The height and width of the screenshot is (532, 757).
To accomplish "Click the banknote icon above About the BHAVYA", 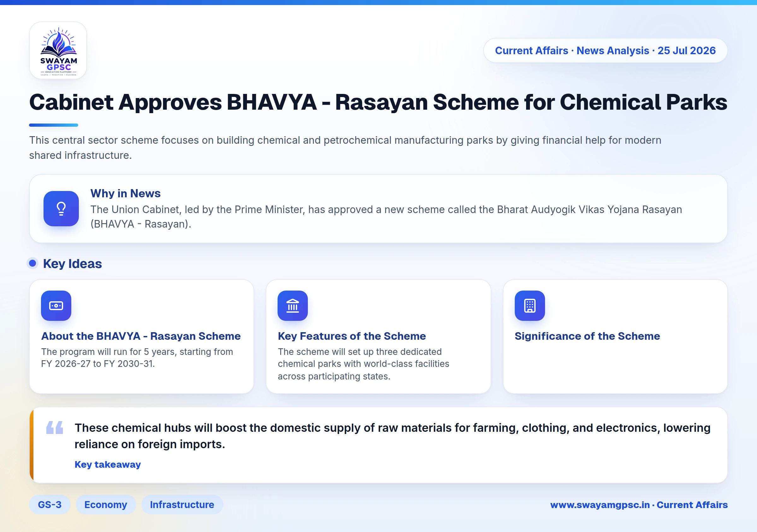I will (x=56, y=306).
